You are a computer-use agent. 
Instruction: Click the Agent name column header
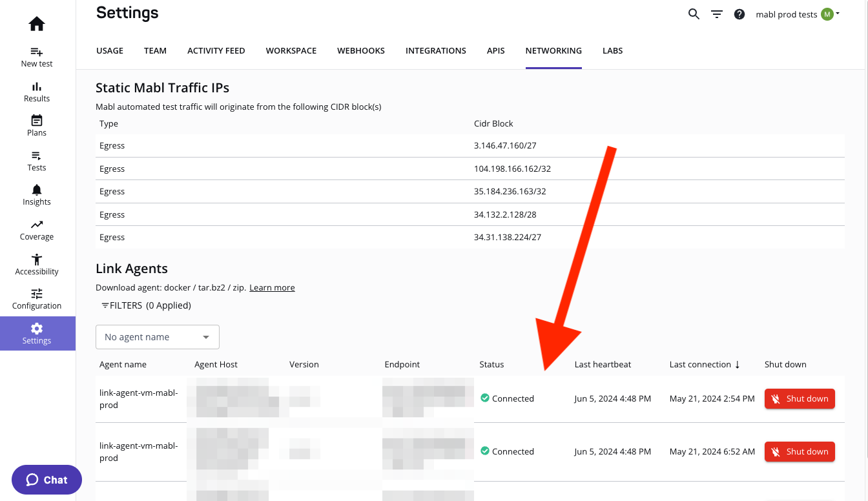pos(123,364)
